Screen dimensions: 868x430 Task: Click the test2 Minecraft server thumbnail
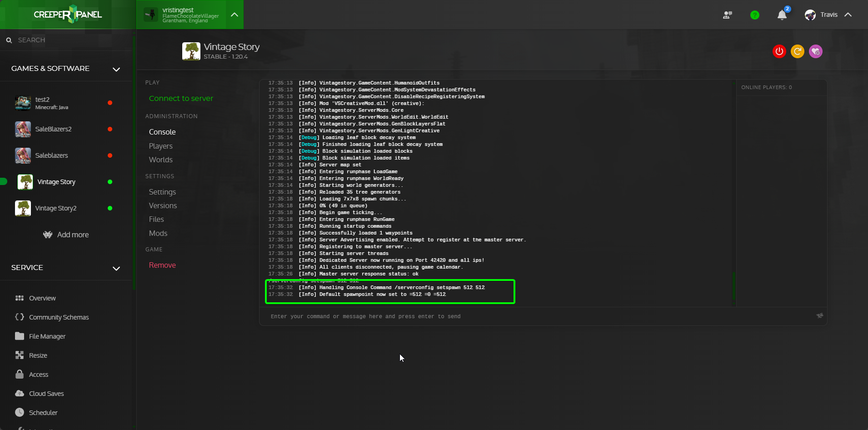coord(23,103)
